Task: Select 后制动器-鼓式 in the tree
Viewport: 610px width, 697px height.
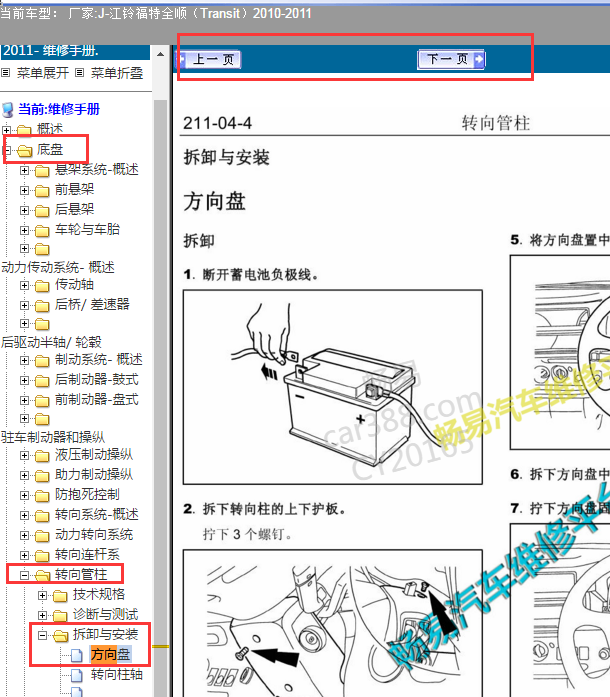Action: pos(97,379)
